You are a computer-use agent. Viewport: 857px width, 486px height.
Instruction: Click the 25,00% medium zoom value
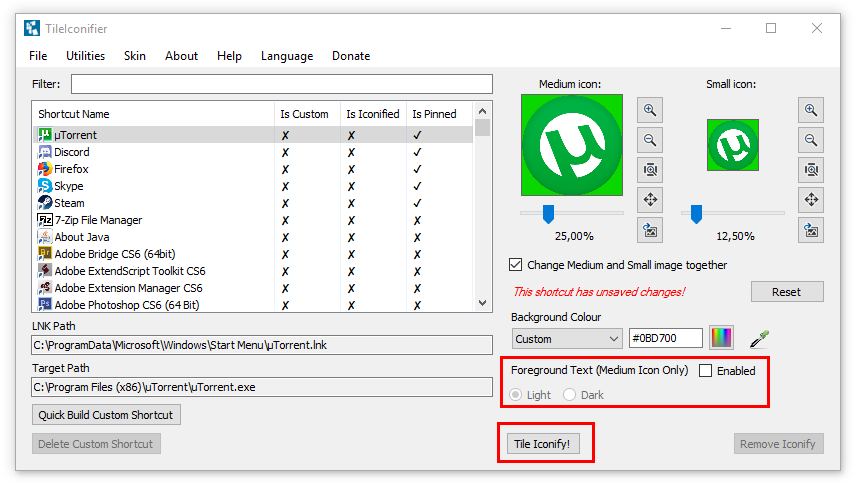[x=574, y=236]
